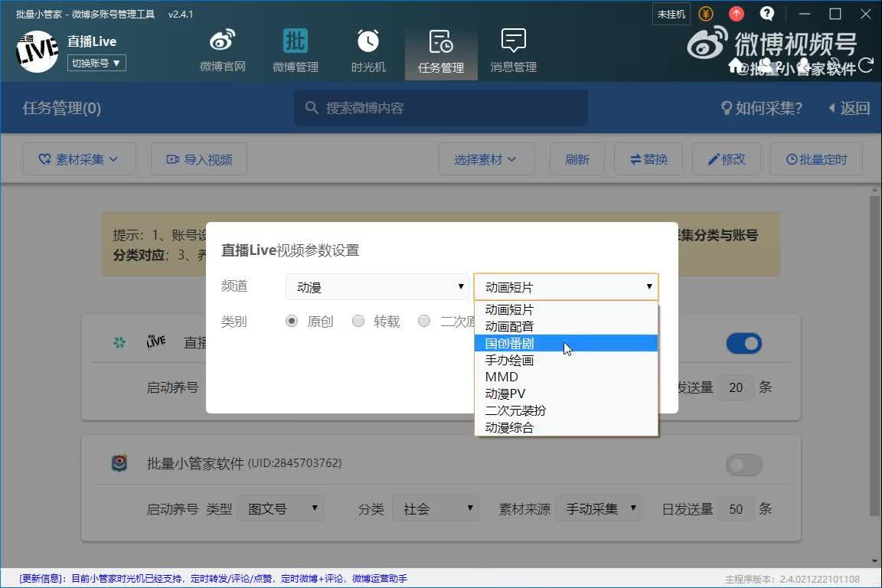Screen dimensions: 882x588
Task: Click the 导入视频 button
Action: tap(199, 159)
